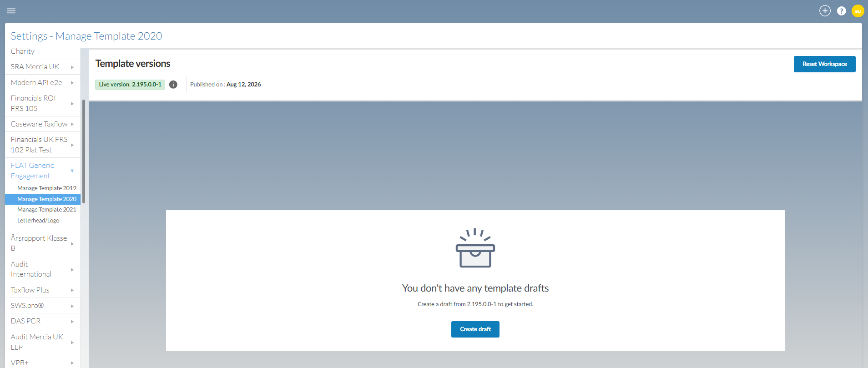Select the Charity sidebar item
This screenshot has height=368, width=868.
coord(23,52)
